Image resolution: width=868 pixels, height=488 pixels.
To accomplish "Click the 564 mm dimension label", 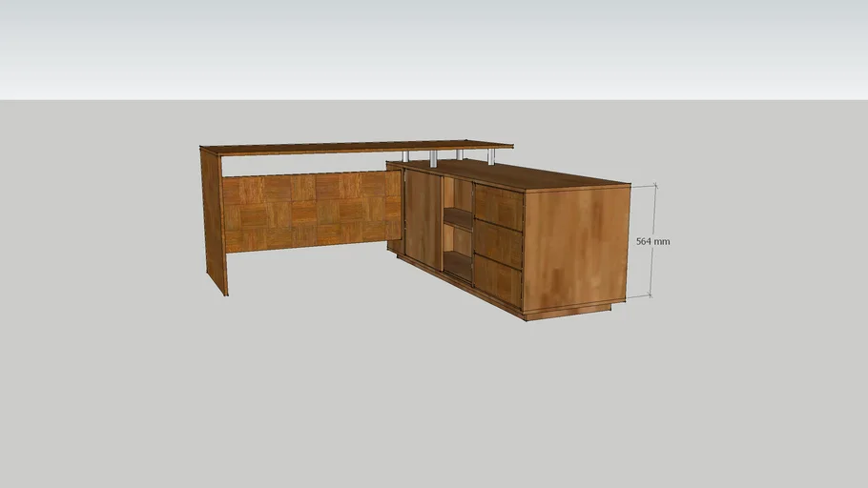I will click(x=653, y=242).
